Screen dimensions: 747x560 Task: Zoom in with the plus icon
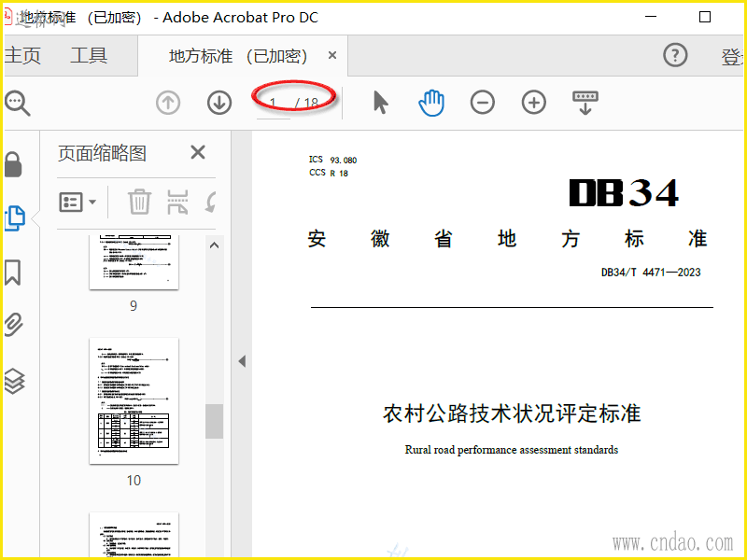pos(534,103)
